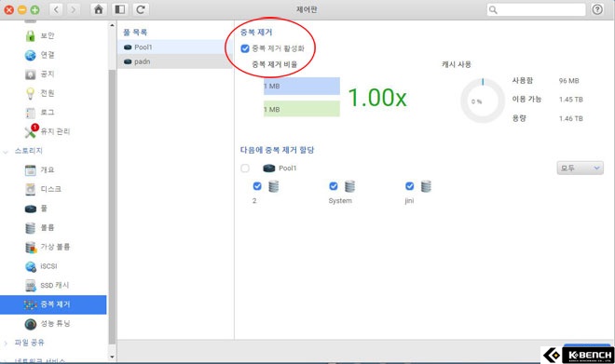Open the help question mark icon

point(597,9)
